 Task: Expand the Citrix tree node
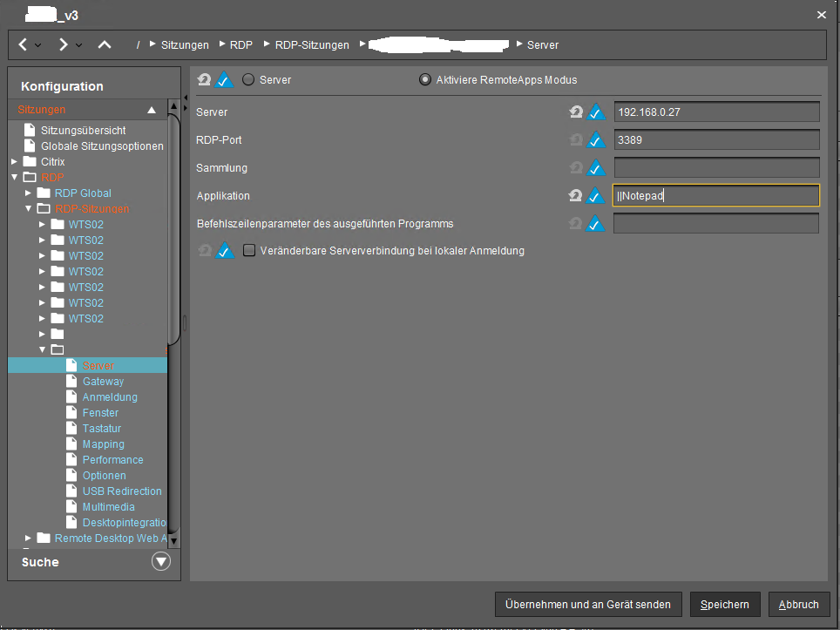[x=15, y=162]
